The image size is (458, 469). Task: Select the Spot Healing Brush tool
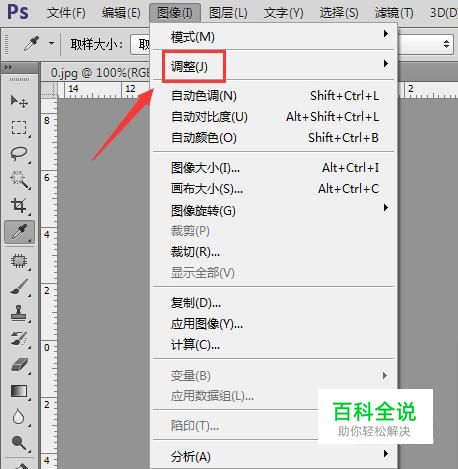pos(19,261)
